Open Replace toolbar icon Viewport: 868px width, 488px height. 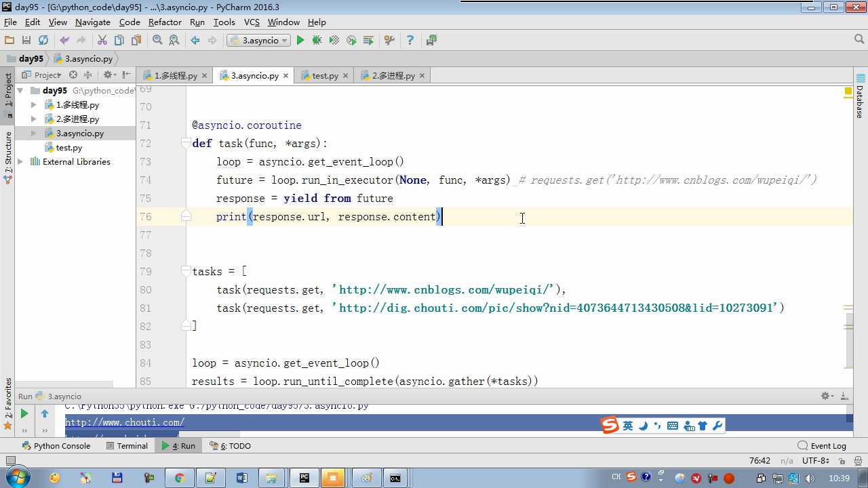(174, 41)
